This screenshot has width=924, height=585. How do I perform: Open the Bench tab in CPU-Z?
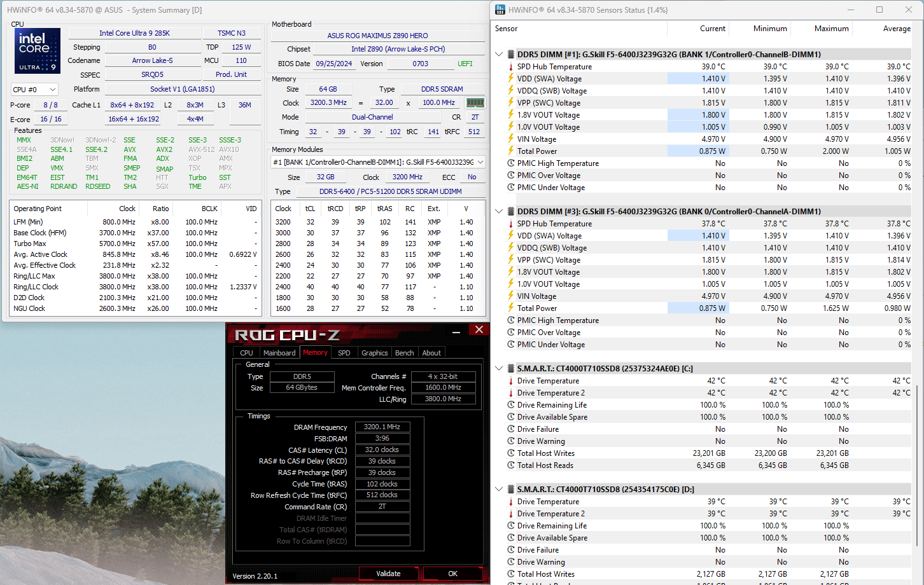(404, 353)
